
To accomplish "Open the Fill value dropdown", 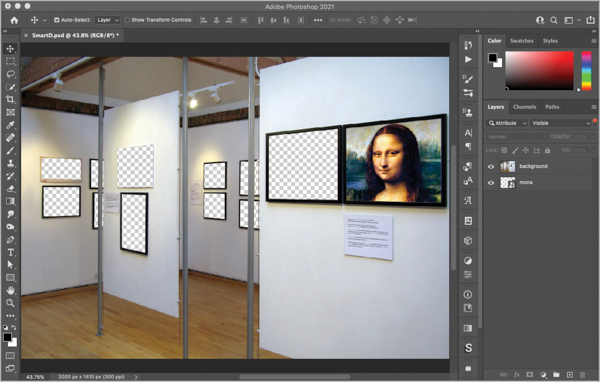I will [x=593, y=150].
